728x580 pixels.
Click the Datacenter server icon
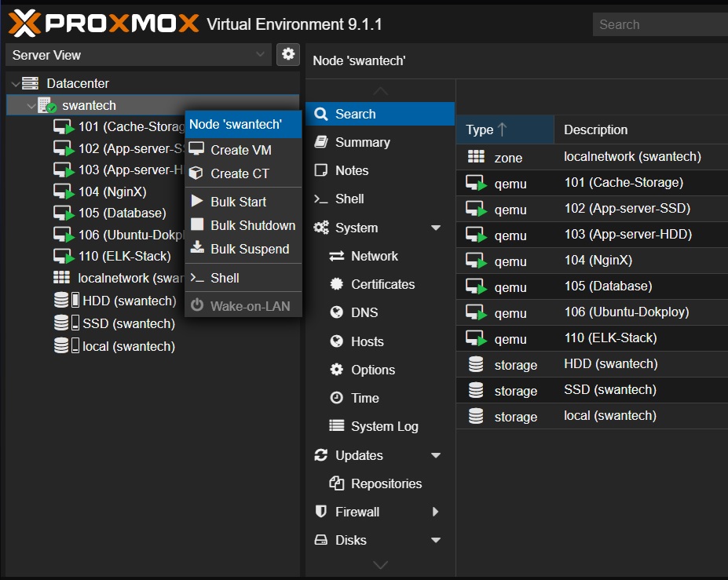31,83
